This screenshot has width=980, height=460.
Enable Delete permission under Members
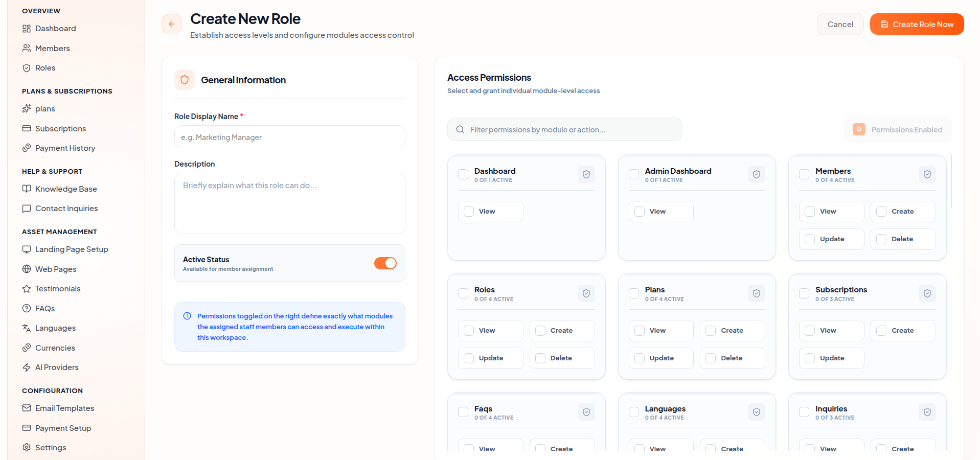881,239
